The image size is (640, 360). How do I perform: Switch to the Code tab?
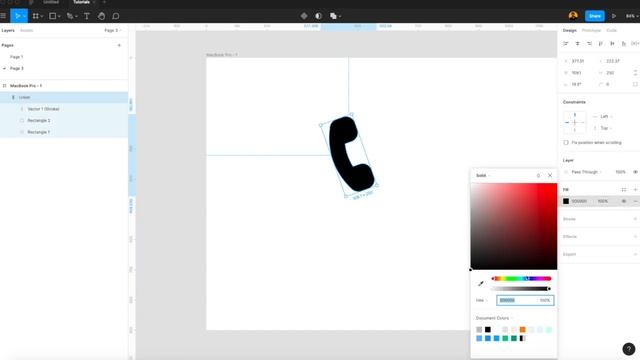(x=611, y=30)
